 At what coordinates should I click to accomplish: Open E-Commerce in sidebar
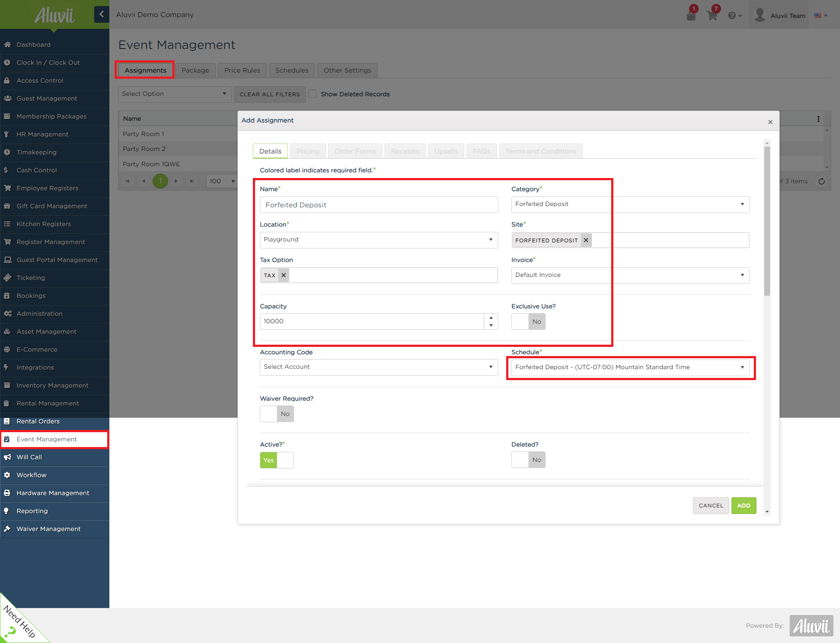55,349
